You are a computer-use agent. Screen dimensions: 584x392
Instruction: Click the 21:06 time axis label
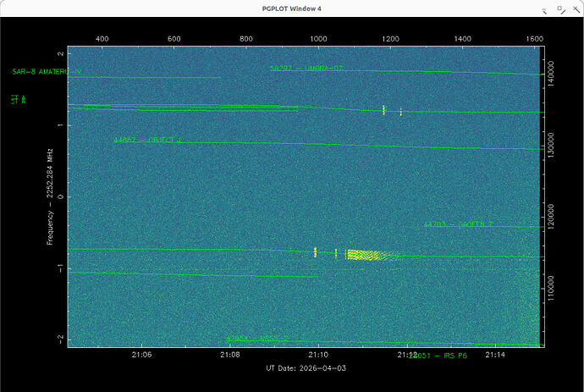pyautogui.click(x=141, y=355)
